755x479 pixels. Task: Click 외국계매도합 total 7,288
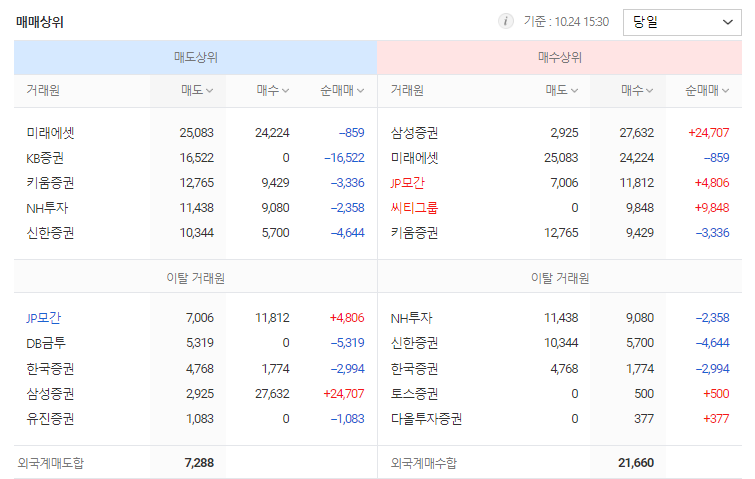(x=199, y=463)
